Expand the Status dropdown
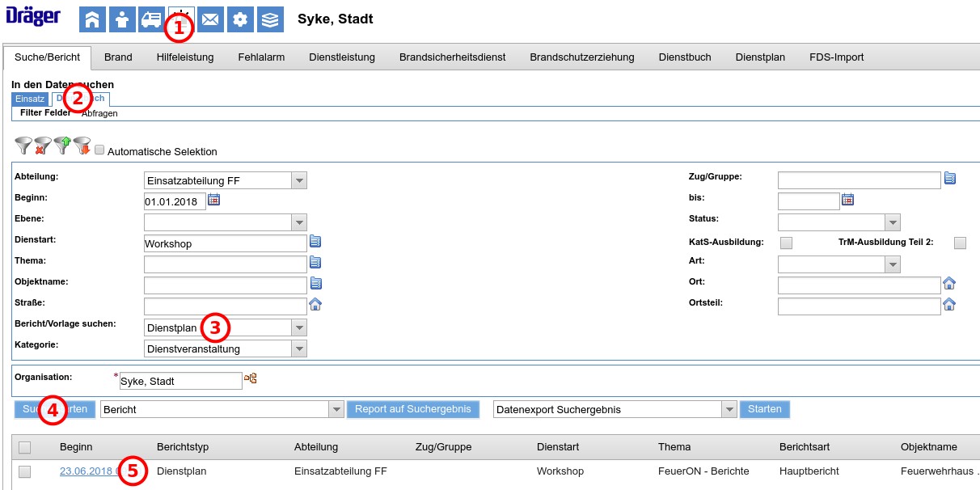Image resolution: width=980 pixels, height=490 pixels. pyautogui.click(x=892, y=222)
